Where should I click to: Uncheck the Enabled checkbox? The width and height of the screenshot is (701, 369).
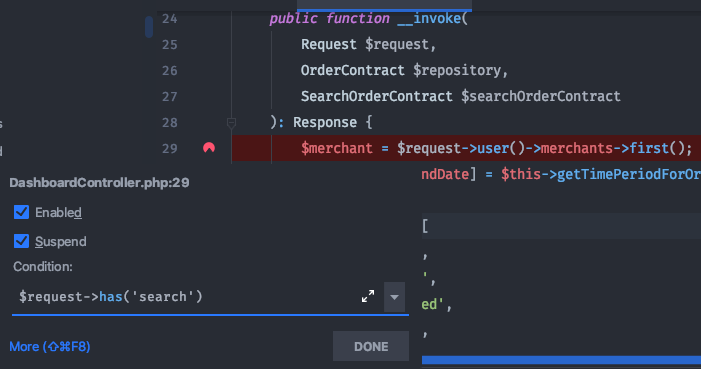click(x=21, y=212)
